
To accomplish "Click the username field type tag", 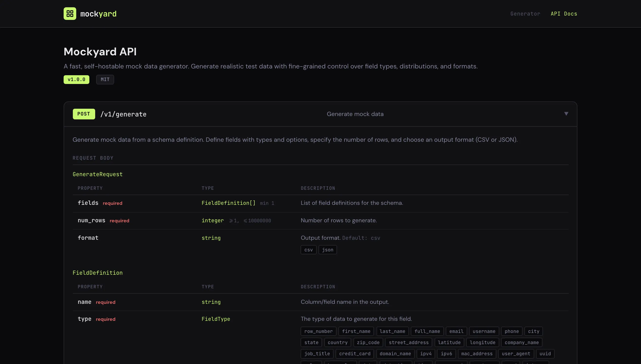I will click(484, 331).
